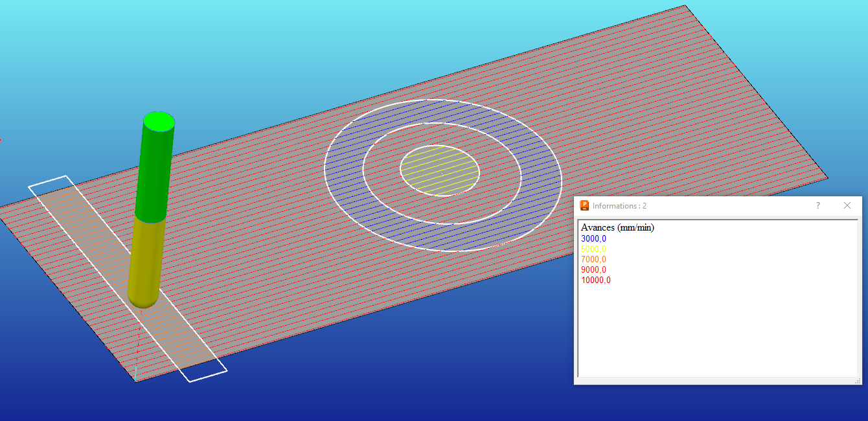Select the red 9000,0 feed rate entry
Image resolution: width=868 pixels, height=421 pixels.
point(593,270)
